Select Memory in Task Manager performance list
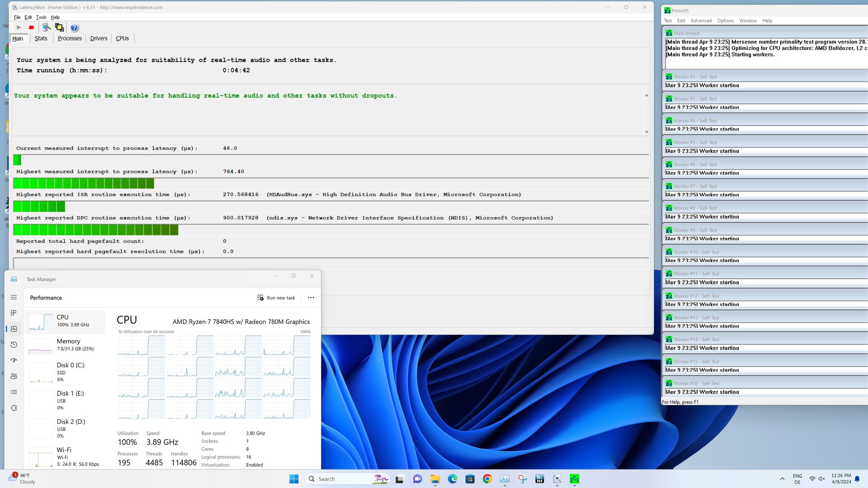Viewport: 868px width, 488px height. (65, 345)
